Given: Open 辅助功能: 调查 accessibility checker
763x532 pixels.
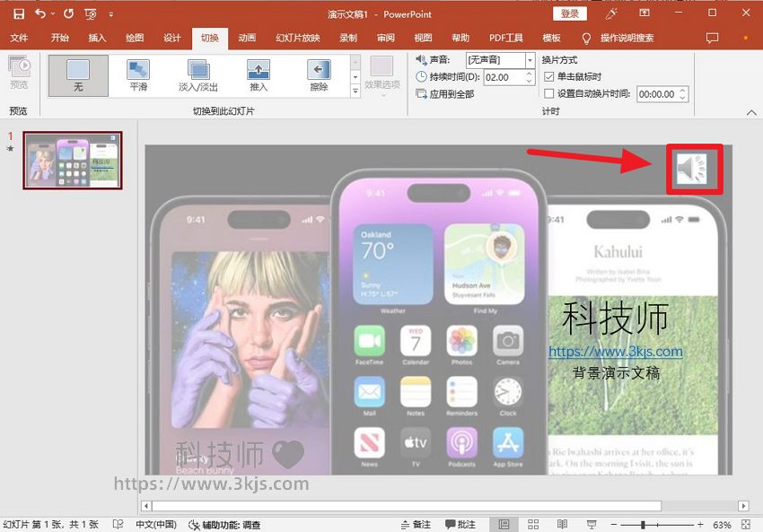Looking at the screenshot, I should (224, 525).
